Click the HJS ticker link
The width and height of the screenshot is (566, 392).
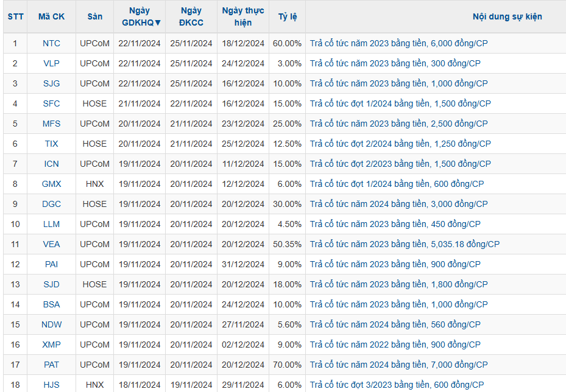51,385
